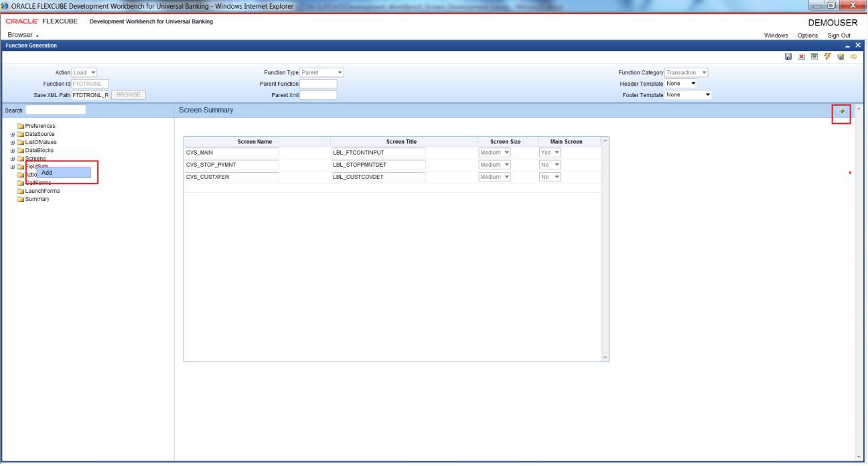
Task: Click the BROWSE button
Action: click(129, 94)
